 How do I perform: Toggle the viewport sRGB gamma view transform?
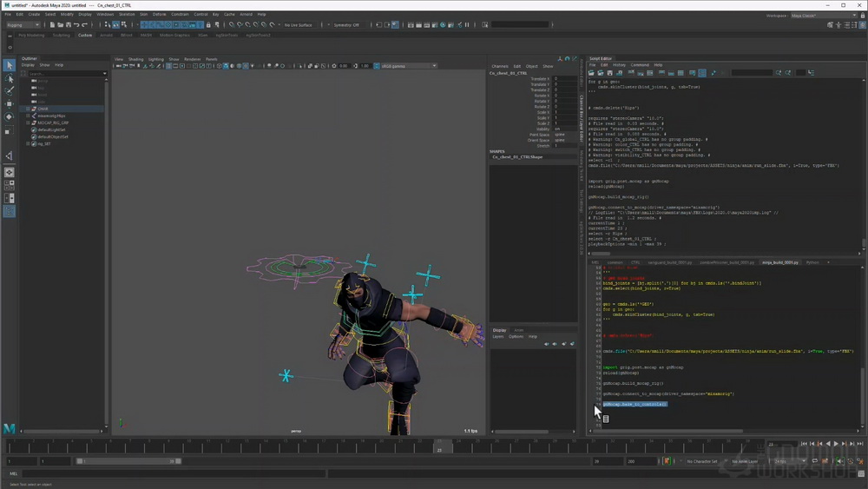coord(377,66)
